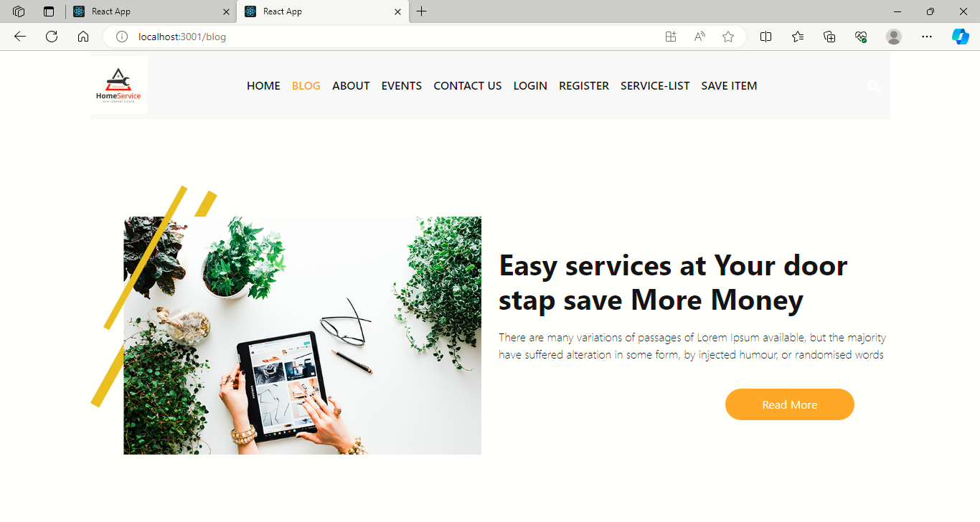980x522 pixels.
Task: Toggle split screen icon
Action: pyautogui.click(x=765, y=37)
